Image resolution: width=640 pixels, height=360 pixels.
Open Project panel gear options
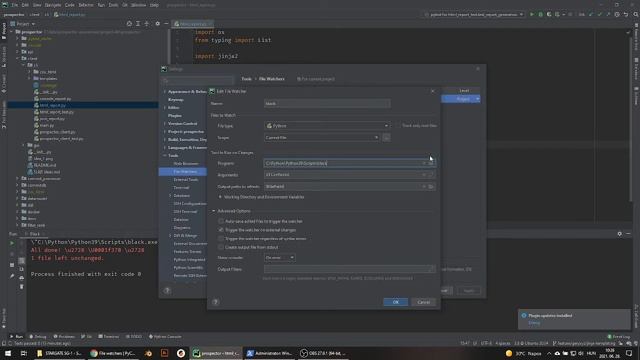158,24
